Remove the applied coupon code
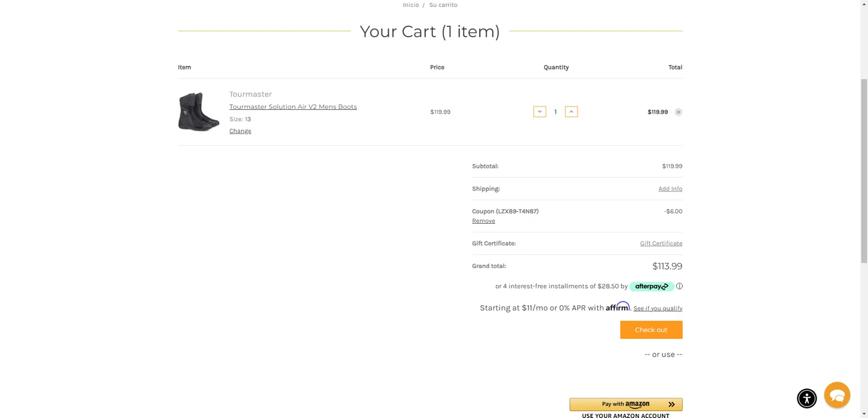 click(x=483, y=221)
